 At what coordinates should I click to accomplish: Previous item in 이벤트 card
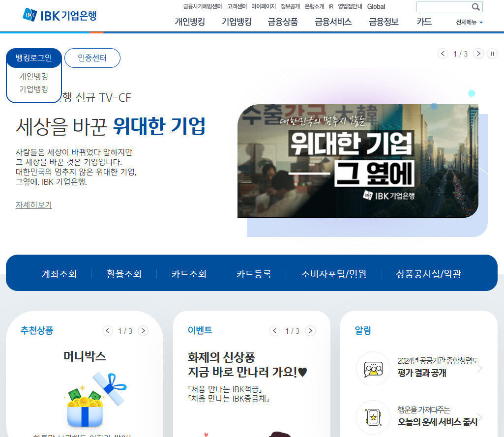275,331
